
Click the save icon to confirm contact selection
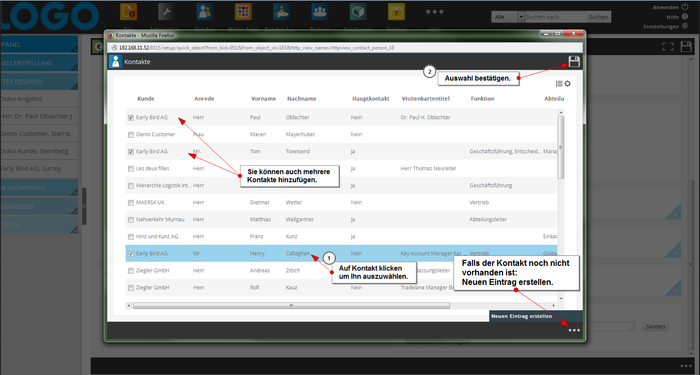(x=574, y=62)
